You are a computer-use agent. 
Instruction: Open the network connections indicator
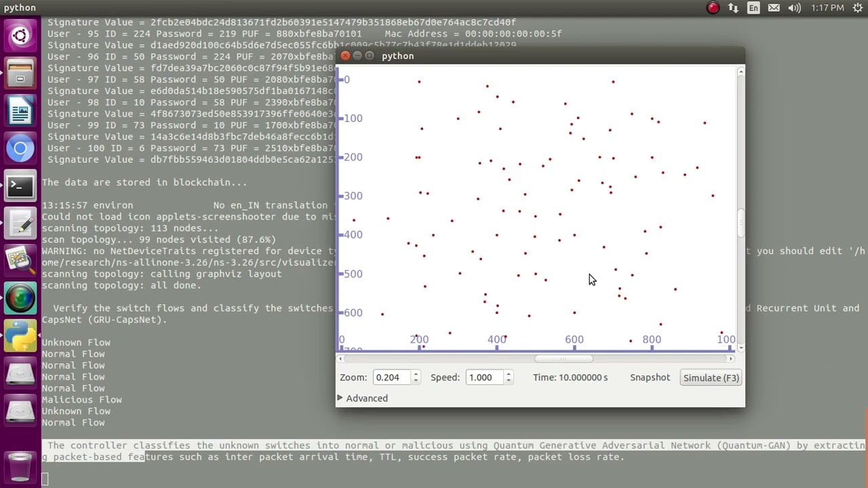(733, 7)
